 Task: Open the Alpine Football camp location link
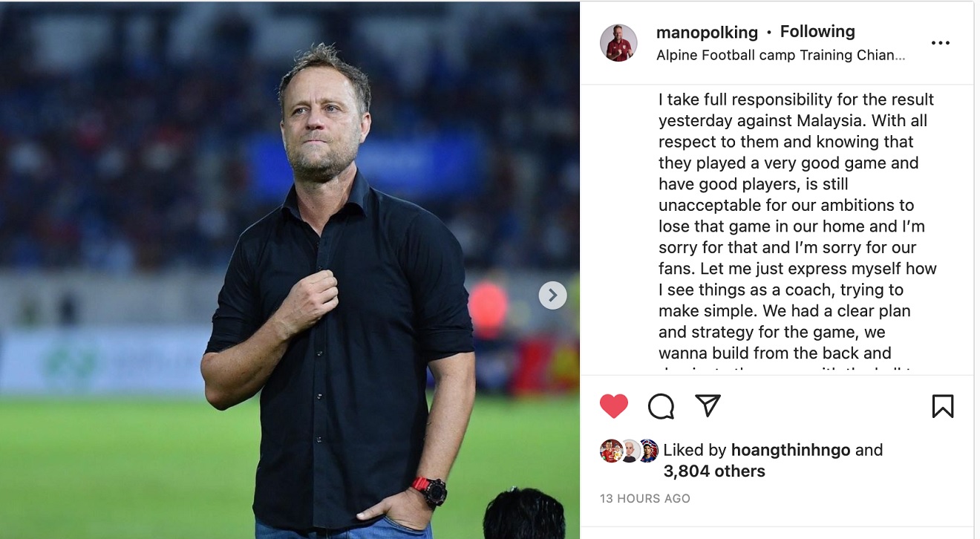780,55
